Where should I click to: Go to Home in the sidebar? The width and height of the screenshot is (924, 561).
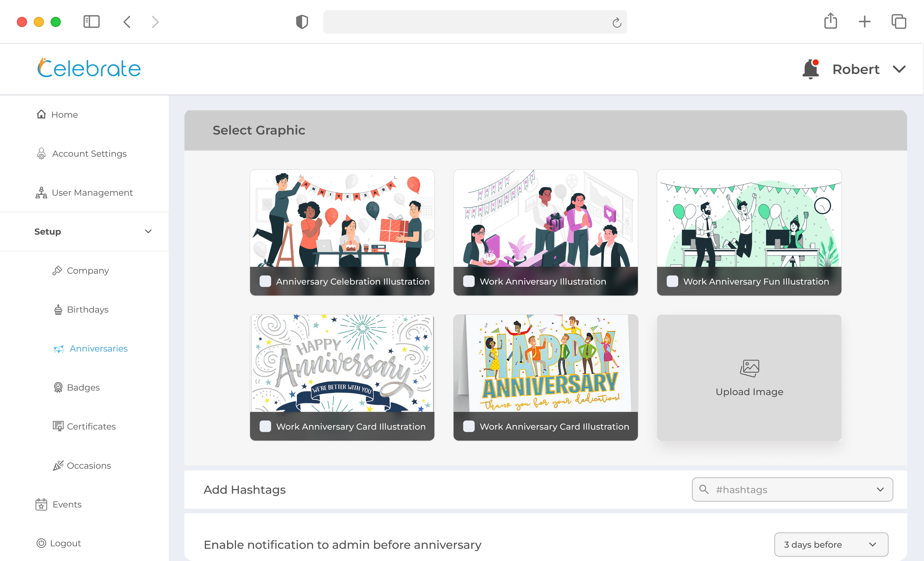57,114
